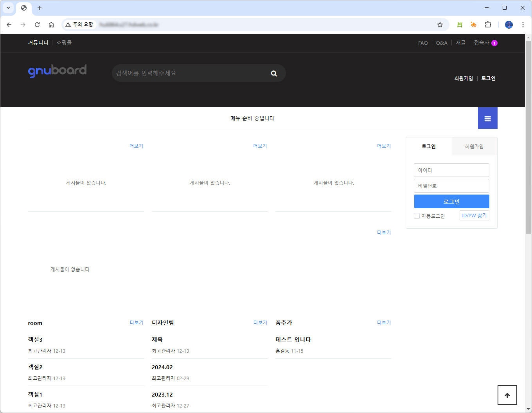The height and width of the screenshot is (413, 532).
Task: Click the orange extension icon
Action: [x=474, y=25]
